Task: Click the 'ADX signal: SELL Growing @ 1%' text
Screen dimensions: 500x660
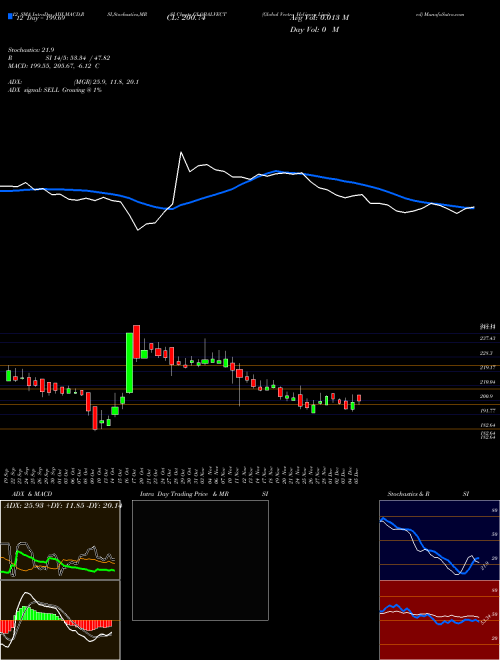Action: pos(55,90)
